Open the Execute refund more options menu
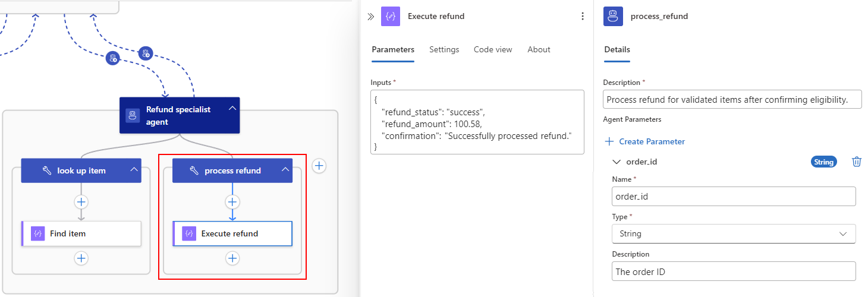This screenshot has height=297, width=868. tap(583, 17)
